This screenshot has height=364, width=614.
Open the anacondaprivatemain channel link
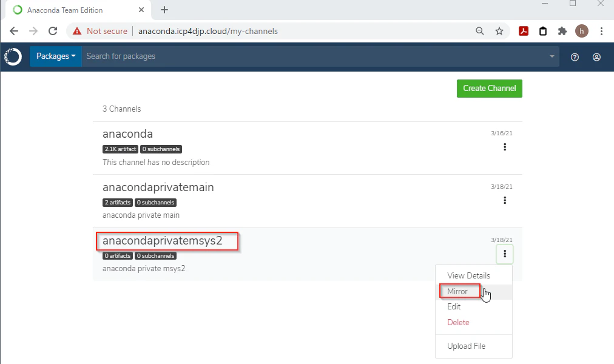[x=158, y=187]
